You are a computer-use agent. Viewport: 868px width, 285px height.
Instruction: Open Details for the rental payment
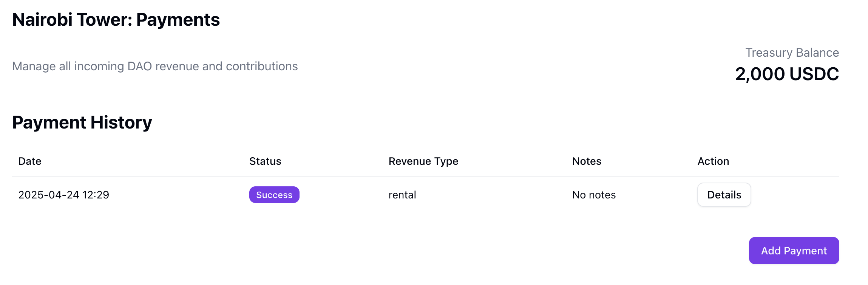(x=724, y=195)
